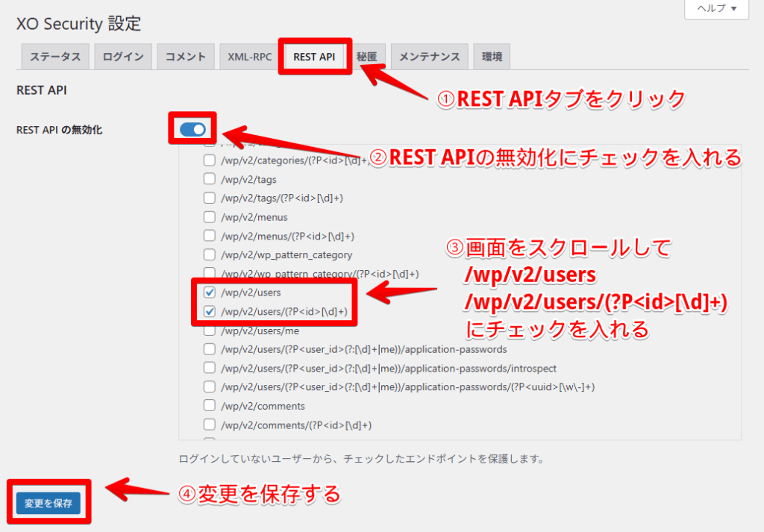Expand the ヘルプ dropdown
This screenshot has width=764, height=532.
716,9
